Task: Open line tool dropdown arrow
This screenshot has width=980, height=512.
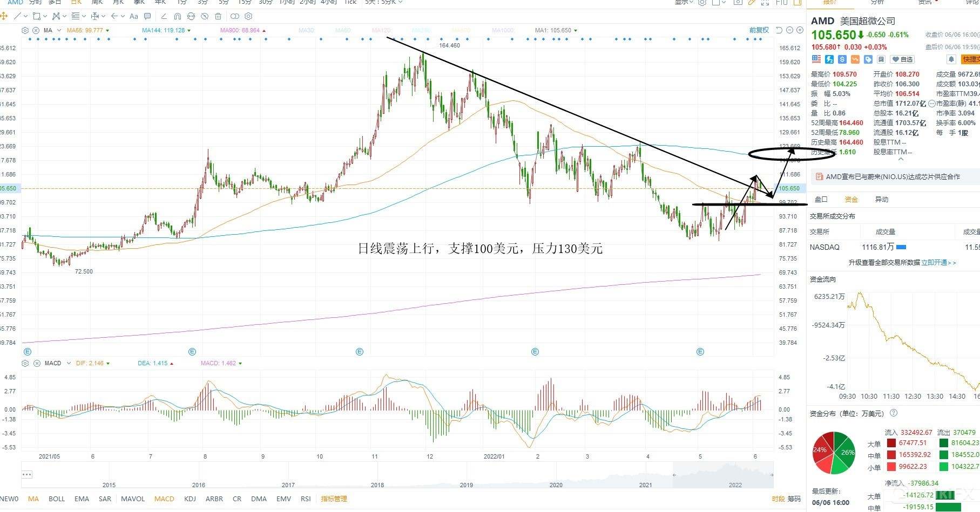Action: click(25, 16)
